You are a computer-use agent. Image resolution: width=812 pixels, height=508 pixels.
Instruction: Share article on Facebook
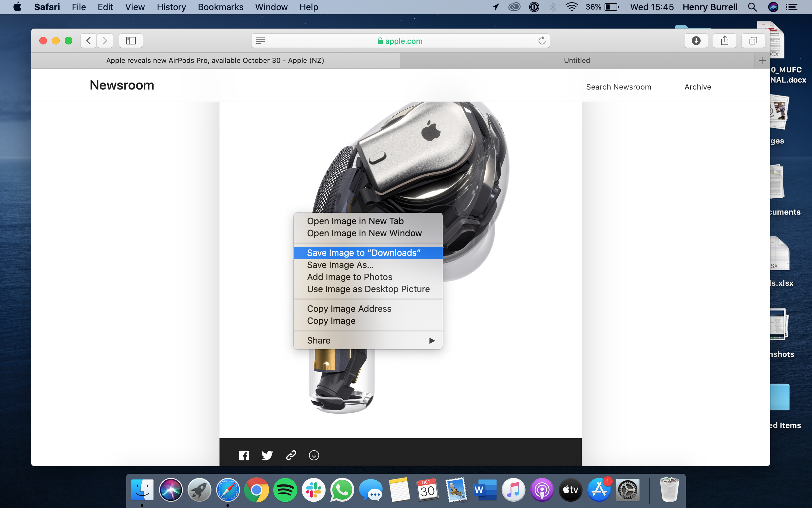point(244,455)
